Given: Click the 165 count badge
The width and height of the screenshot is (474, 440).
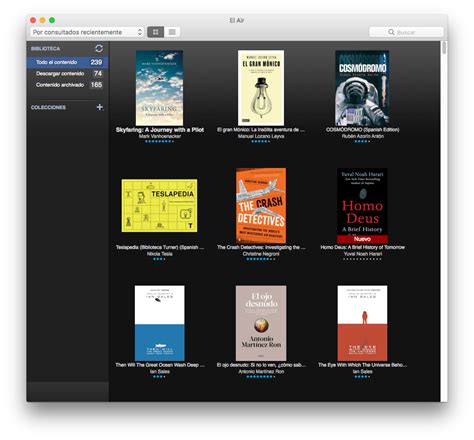Looking at the screenshot, I should click(x=96, y=85).
